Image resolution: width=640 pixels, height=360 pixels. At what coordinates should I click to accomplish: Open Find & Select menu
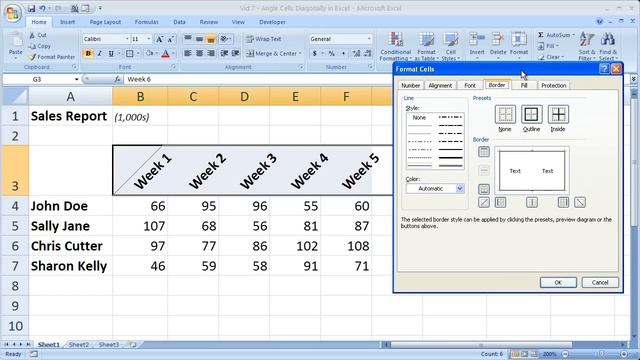pos(608,46)
